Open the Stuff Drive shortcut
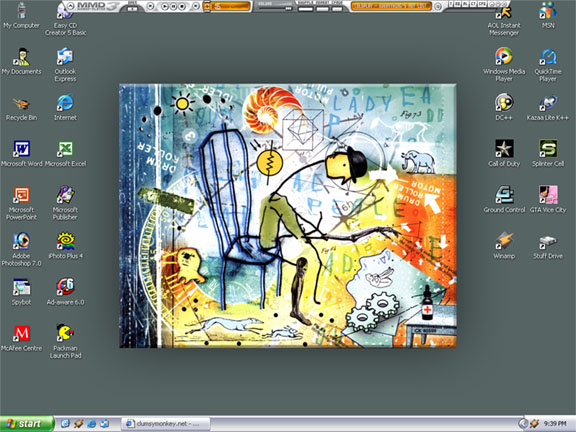The height and width of the screenshot is (432, 576). point(548,246)
